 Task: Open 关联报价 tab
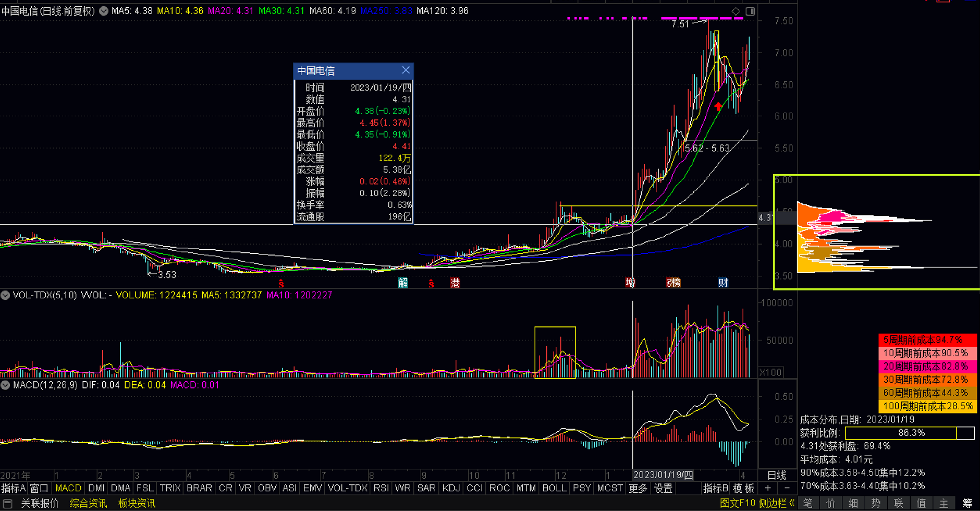pyautogui.click(x=40, y=503)
